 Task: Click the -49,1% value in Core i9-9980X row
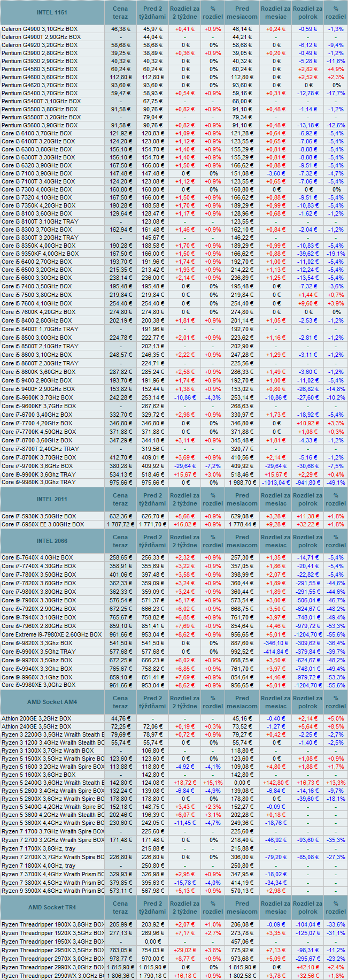336,482
